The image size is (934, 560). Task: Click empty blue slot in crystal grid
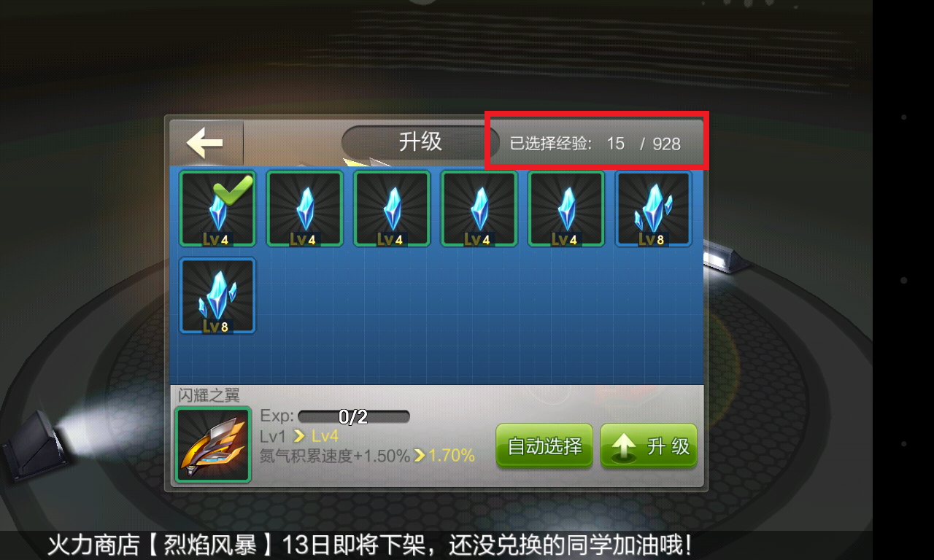point(479,295)
